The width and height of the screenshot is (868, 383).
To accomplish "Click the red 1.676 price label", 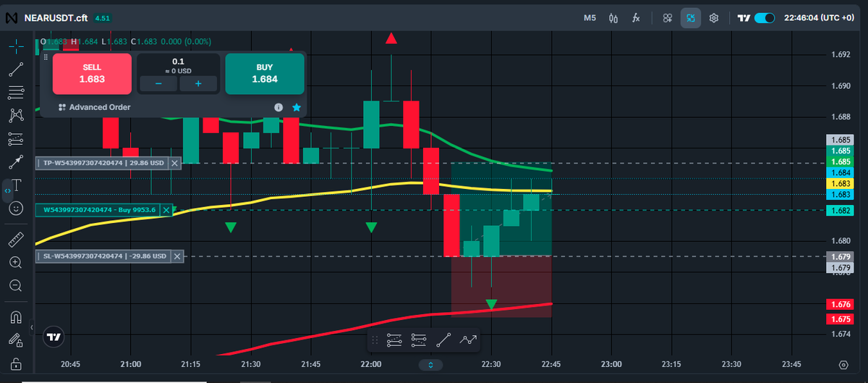I will (x=841, y=305).
